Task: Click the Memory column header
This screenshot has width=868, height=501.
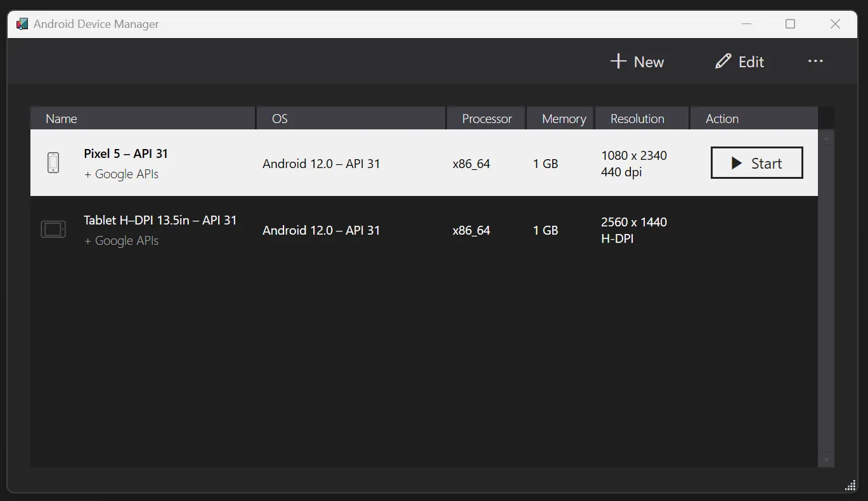Action: 563,119
